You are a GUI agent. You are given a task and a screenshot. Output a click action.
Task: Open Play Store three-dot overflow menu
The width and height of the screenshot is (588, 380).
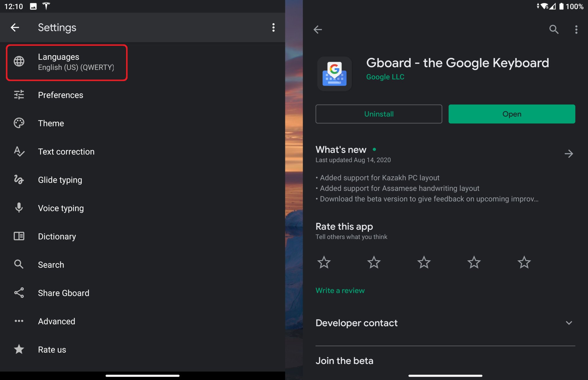[x=576, y=29]
